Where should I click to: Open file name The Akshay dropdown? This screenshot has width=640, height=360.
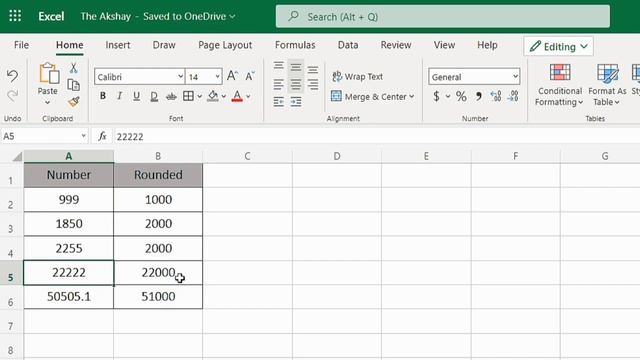tap(158, 16)
